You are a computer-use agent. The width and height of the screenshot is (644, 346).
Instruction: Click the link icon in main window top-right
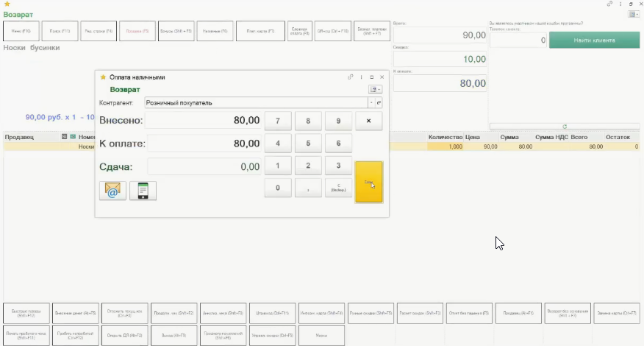point(609,4)
